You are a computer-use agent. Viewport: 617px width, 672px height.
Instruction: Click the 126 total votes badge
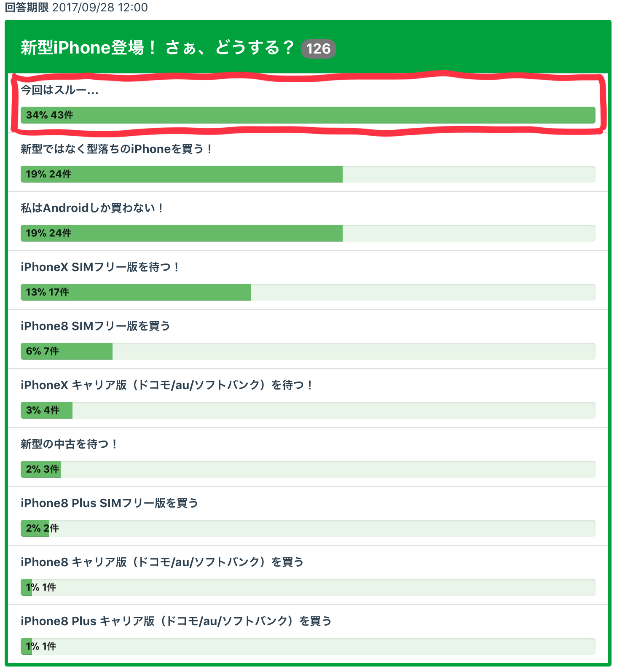click(x=318, y=49)
